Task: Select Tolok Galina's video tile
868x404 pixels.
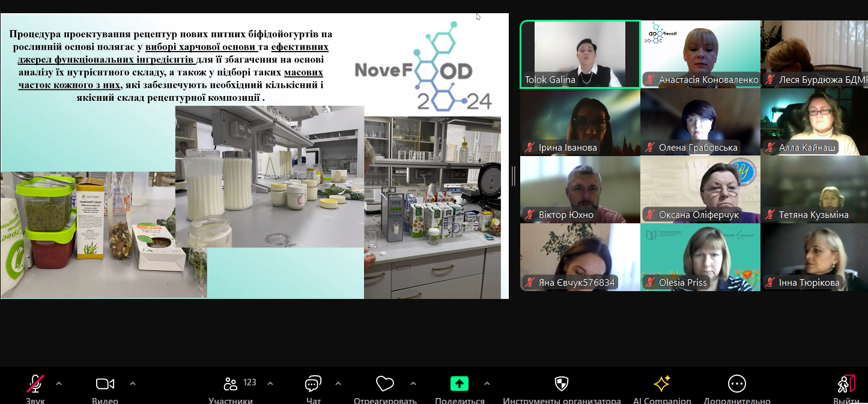Action: [x=580, y=54]
